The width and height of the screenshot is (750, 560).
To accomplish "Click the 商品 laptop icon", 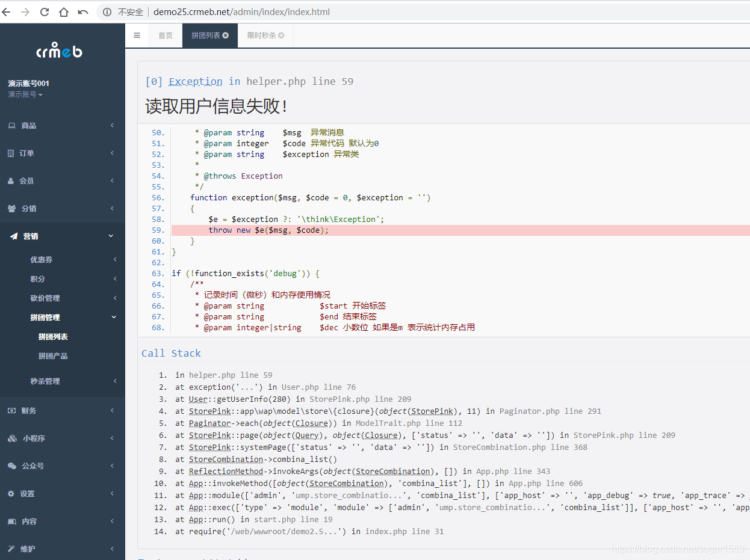I will pyautogui.click(x=11, y=126).
